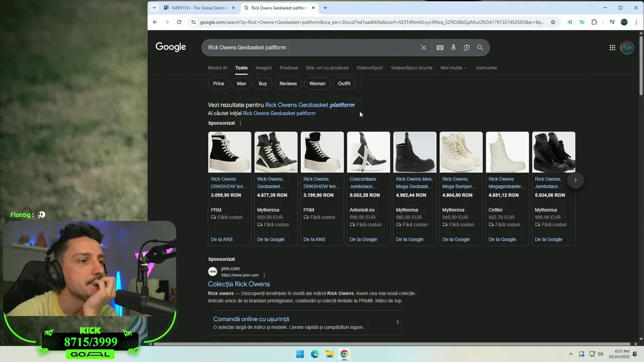Apply the Man filter chip
The width and height of the screenshot is (644, 362).
click(242, 83)
